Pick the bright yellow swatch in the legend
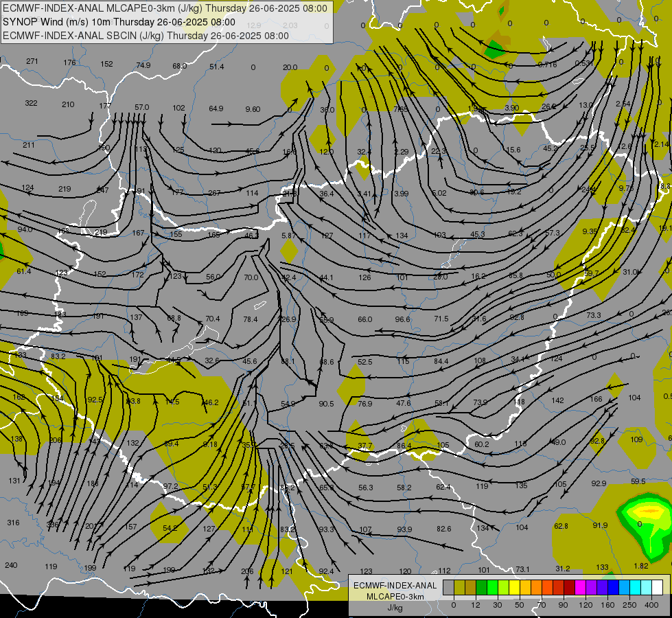Image resolution: width=672 pixels, height=618 pixels. pyautogui.click(x=515, y=587)
